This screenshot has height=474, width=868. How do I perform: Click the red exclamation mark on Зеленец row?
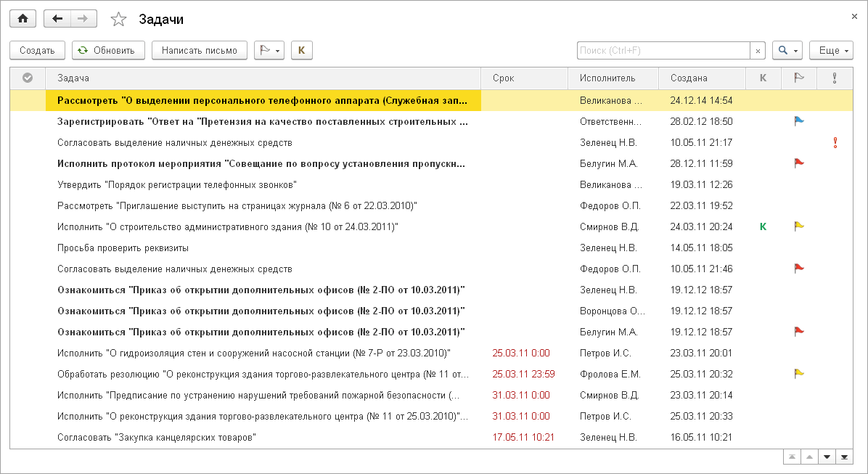(x=835, y=142)
